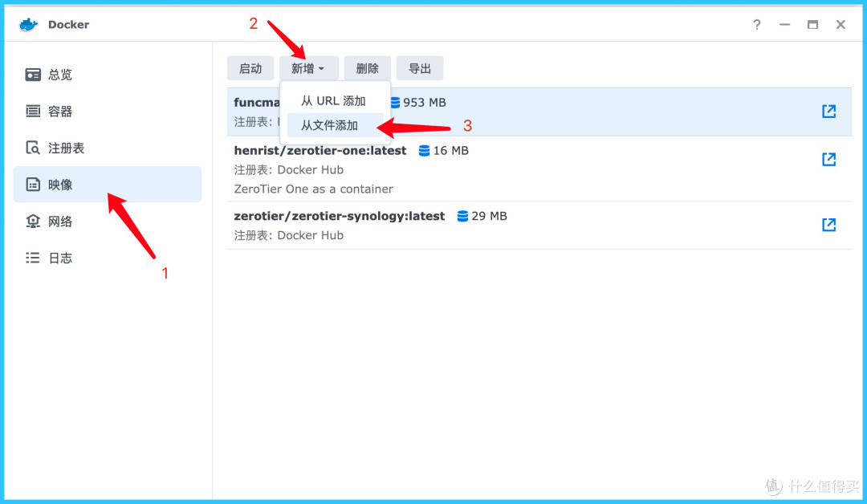Image resolution: width=867 pixels, height=504 pixels.
Task: Click the 日志 log list icon
Action: (33, 258)
